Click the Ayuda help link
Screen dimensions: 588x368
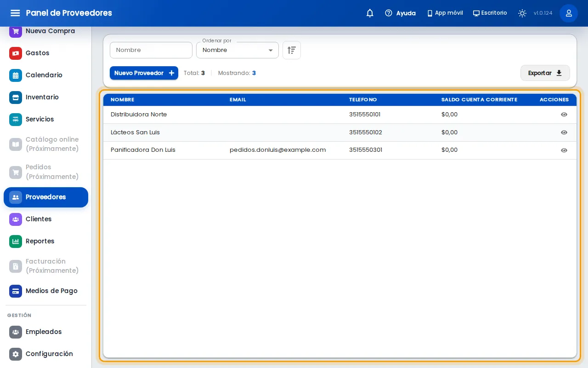(x=400, y=13)
